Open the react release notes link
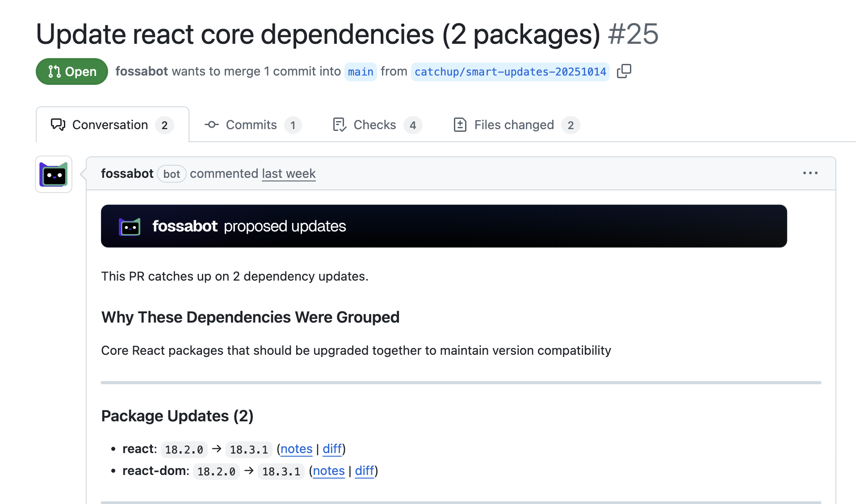 coord(296,449)
